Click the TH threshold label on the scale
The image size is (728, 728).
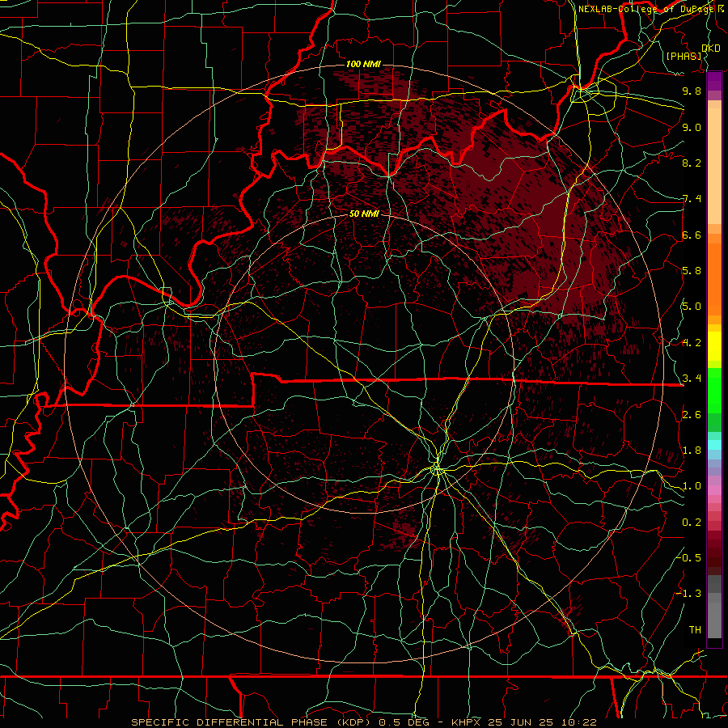695,629
